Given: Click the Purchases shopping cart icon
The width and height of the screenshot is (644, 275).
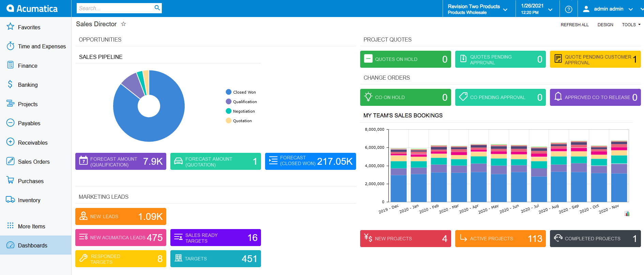Looking at the screenshot, I should 11,180.
